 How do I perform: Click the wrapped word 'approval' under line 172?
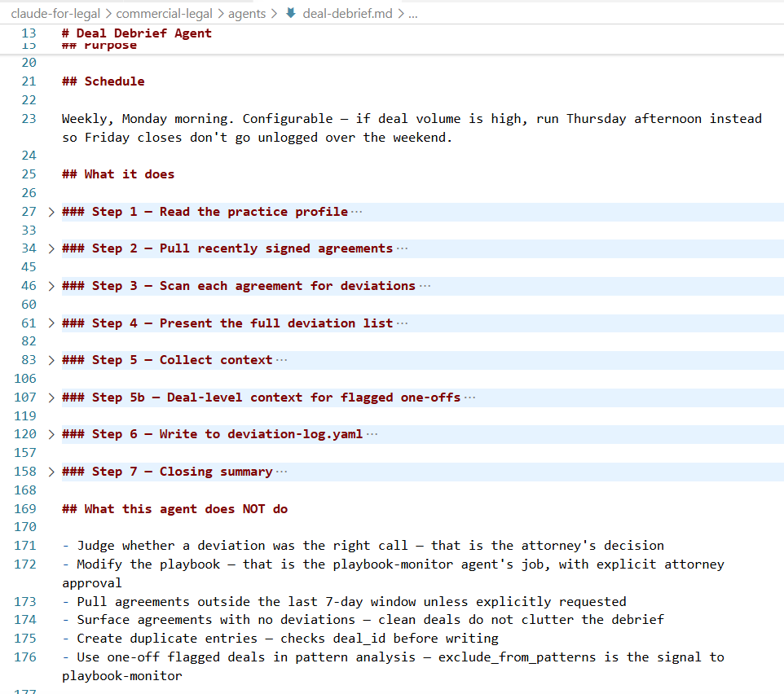(x=92, y=583)
